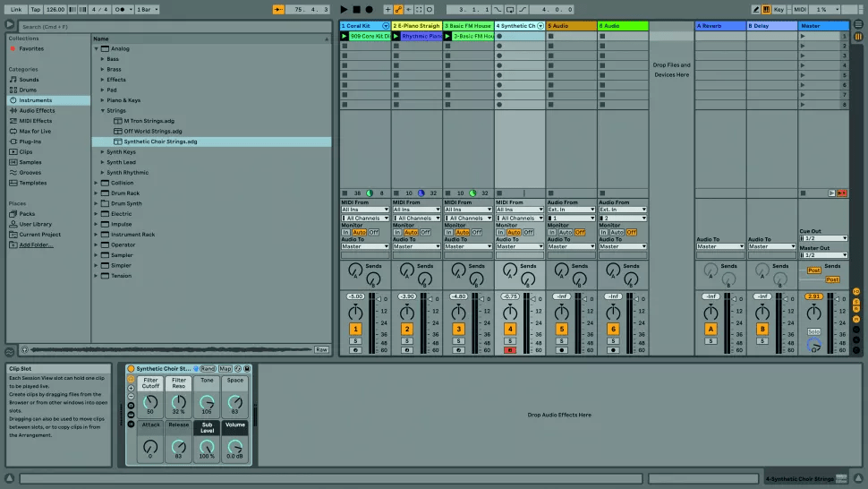Click the Audio Effects category in browser
Image resolution: width=868 pixels, height=489 pixels.
coord(37,110)
